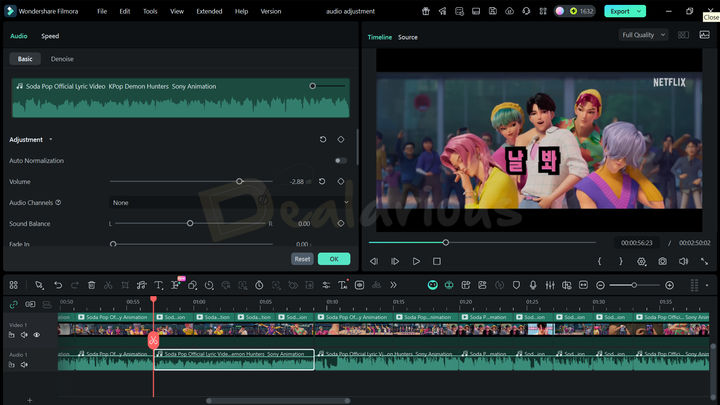Select the highlighted Soda Pop audio clip

[x=234, y=360]
